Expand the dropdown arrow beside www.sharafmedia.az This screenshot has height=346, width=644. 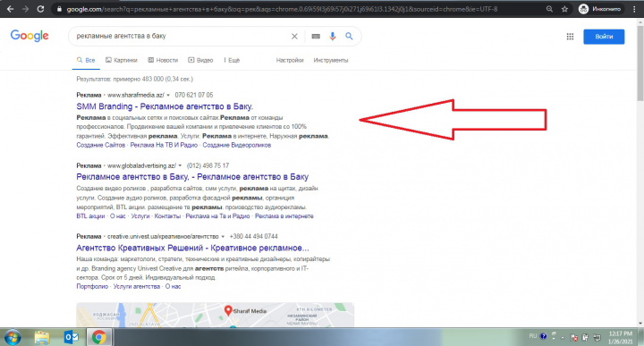(168, 96)
